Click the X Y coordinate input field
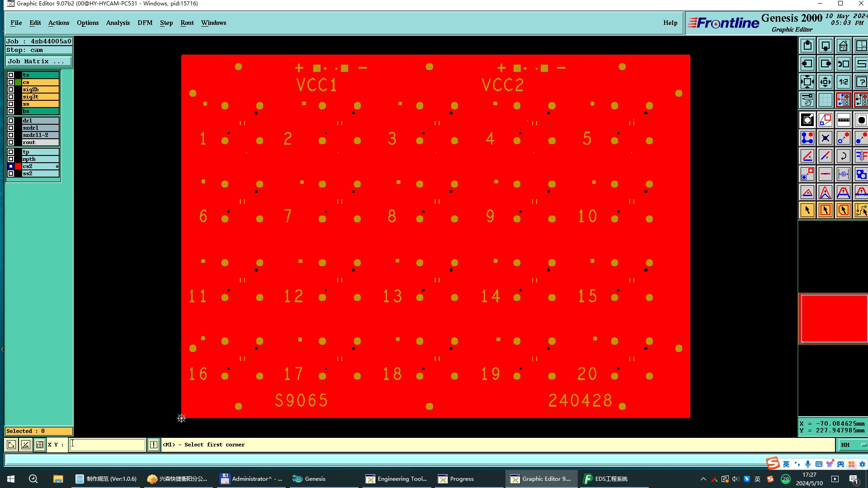The width and height of the screenshot is (868, 488). tap(107, 445)
